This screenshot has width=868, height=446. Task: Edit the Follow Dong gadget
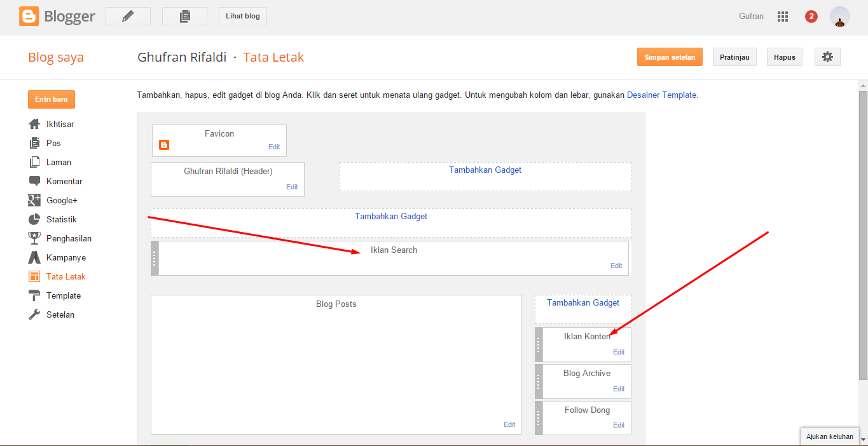click(x=619, y=425)
